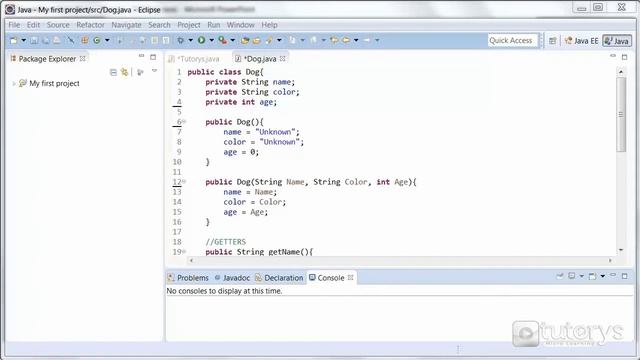Open the Edit menu
Screen dimensions: 640x360
(x=33, y=25)
